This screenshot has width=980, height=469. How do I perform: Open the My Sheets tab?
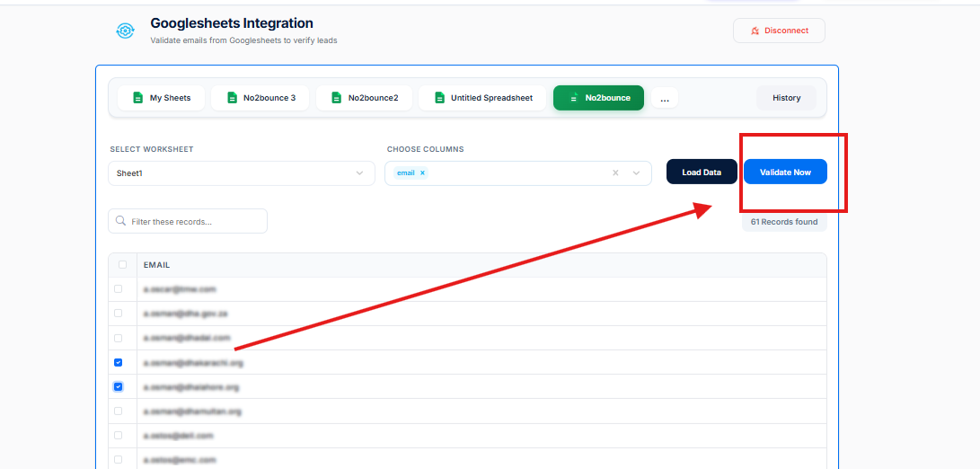click(162, 98)
